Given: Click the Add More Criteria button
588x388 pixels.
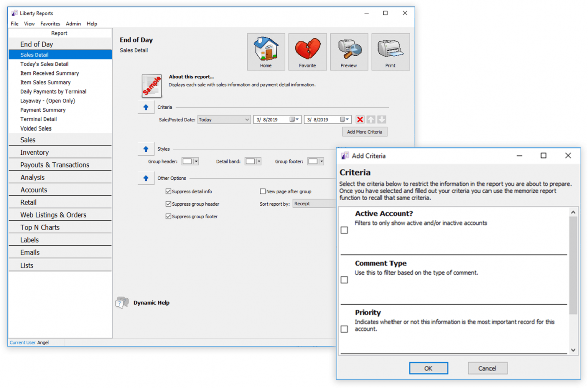Looking at the screenshot, I should (365, 132).
